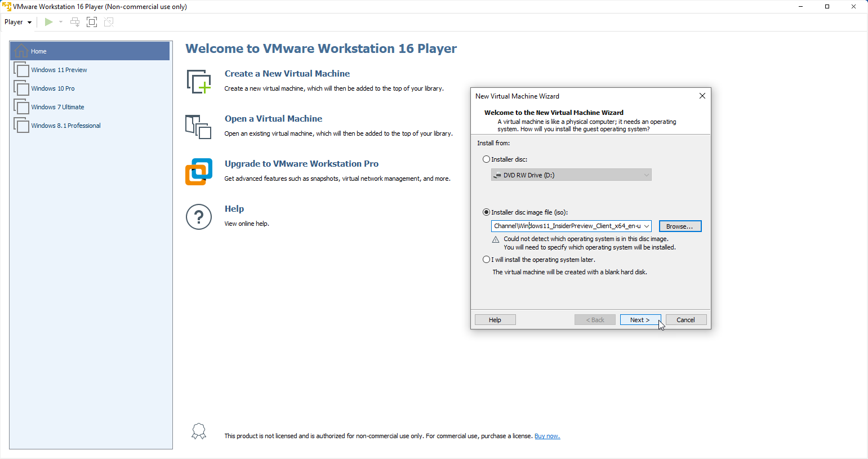This screenshot has height=459, width=868.
Task: Click 'Welcome to VMware Workstation 16 Player' heading
Action: pos(321,48)
